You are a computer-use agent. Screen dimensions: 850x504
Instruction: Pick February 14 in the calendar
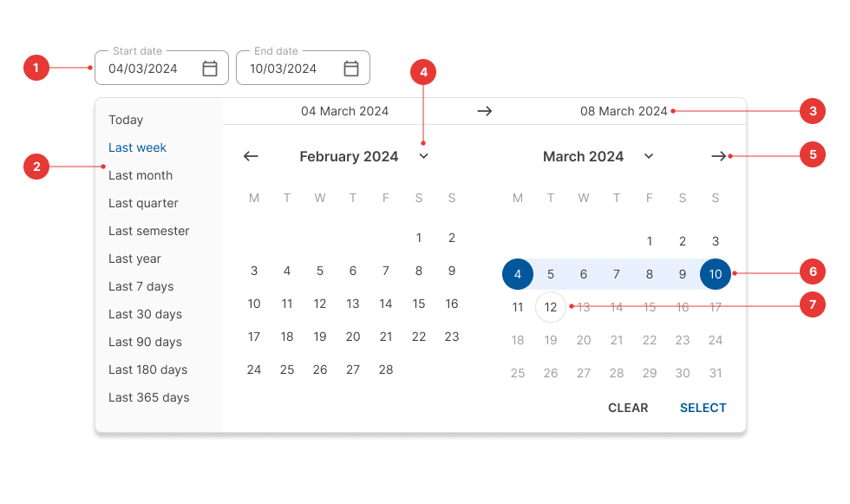[386, 304]
